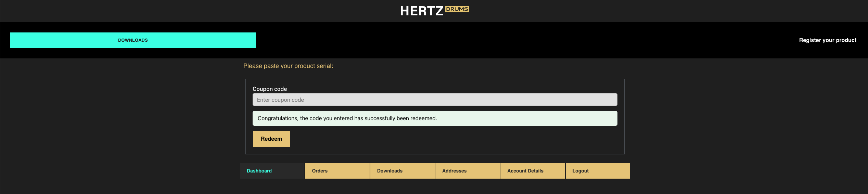868x194 pixels.
Task: Click Logout to sign out
Action: (x=580, y=171)
